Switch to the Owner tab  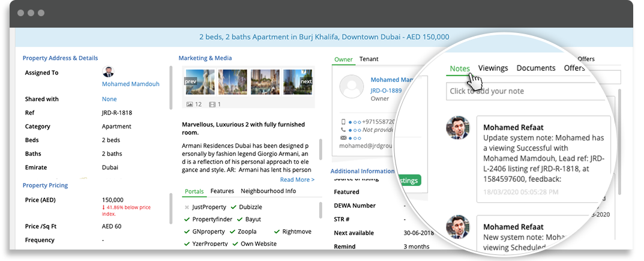click(x=343, y=59)
